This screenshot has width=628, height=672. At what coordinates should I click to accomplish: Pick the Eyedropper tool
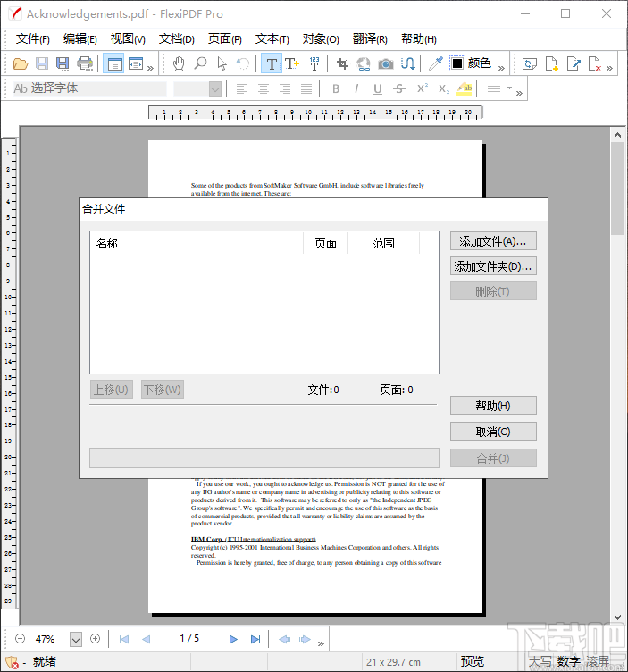tap(436, 64)
